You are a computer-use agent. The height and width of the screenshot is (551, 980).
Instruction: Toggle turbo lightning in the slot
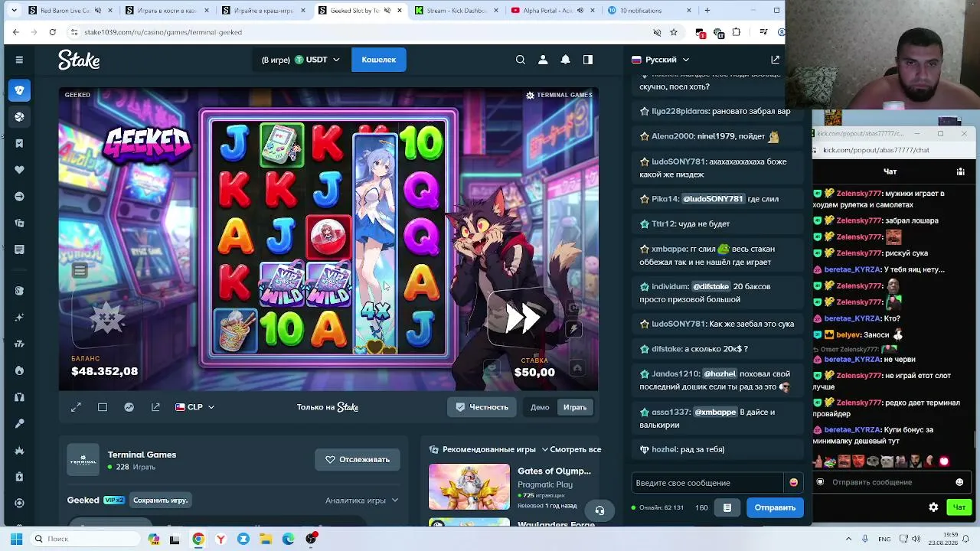tap(573, 329)
